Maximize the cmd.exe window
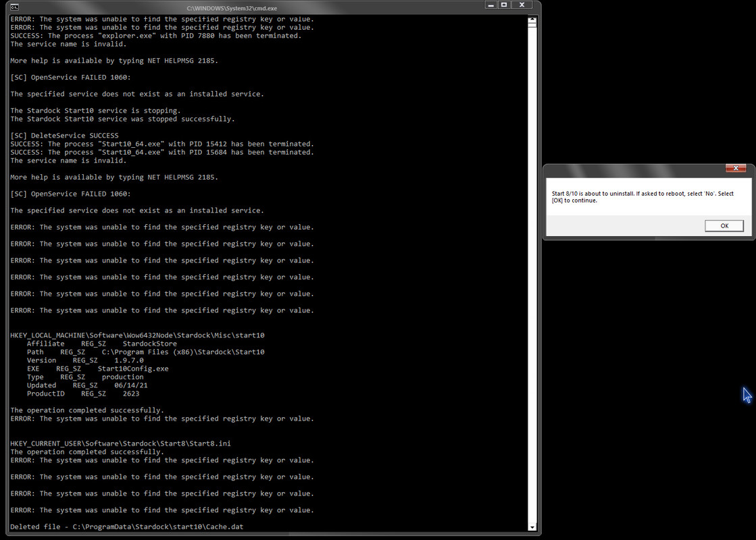This screenshot has height=540, width=756. pos(504,5)
